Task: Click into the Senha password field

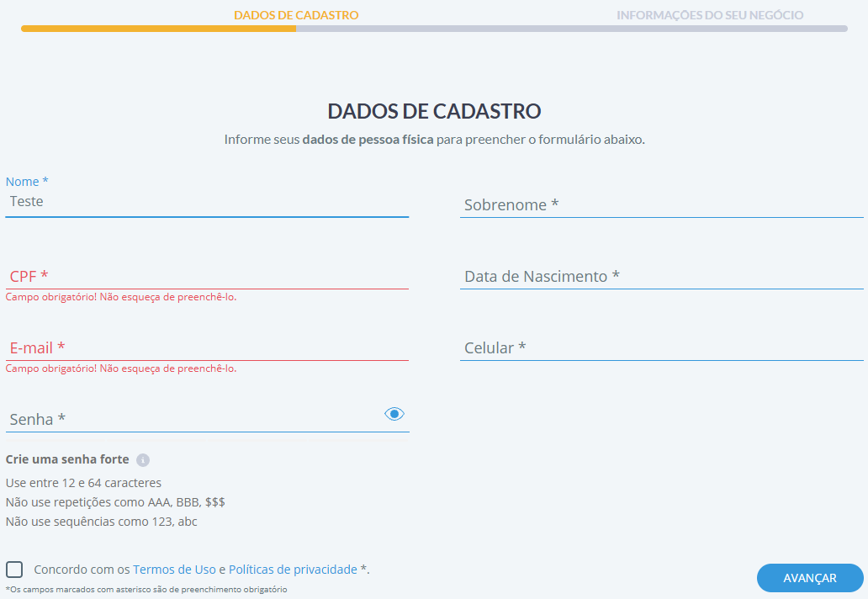Action: coord(193,420)
